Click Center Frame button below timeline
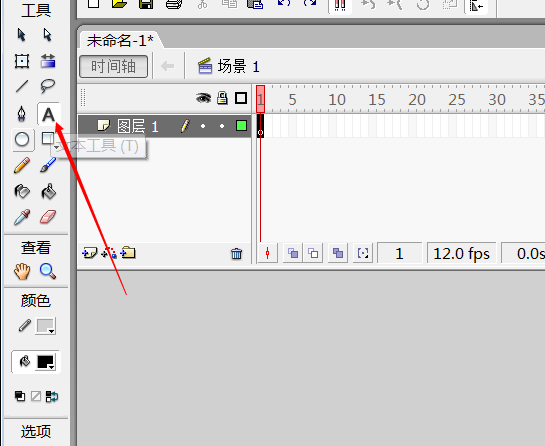Viewport: 545px width, 446px height. tap(268, 253)
